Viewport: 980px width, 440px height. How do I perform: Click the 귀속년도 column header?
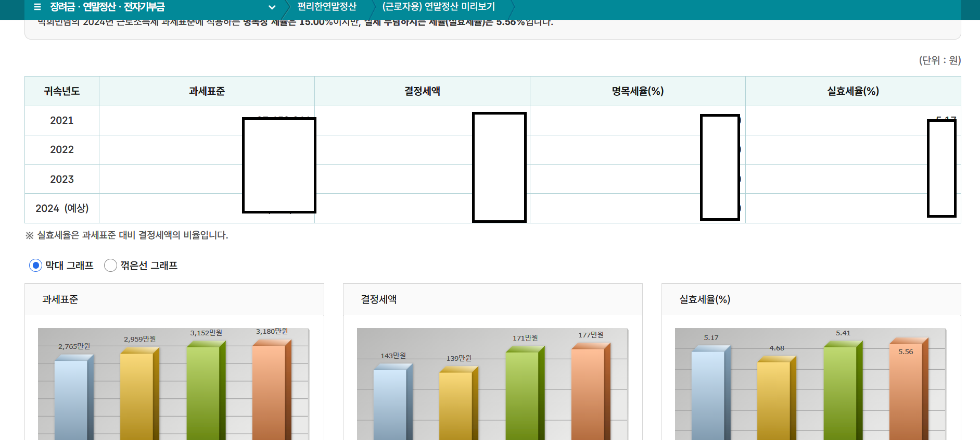click(x=62, y=91)
